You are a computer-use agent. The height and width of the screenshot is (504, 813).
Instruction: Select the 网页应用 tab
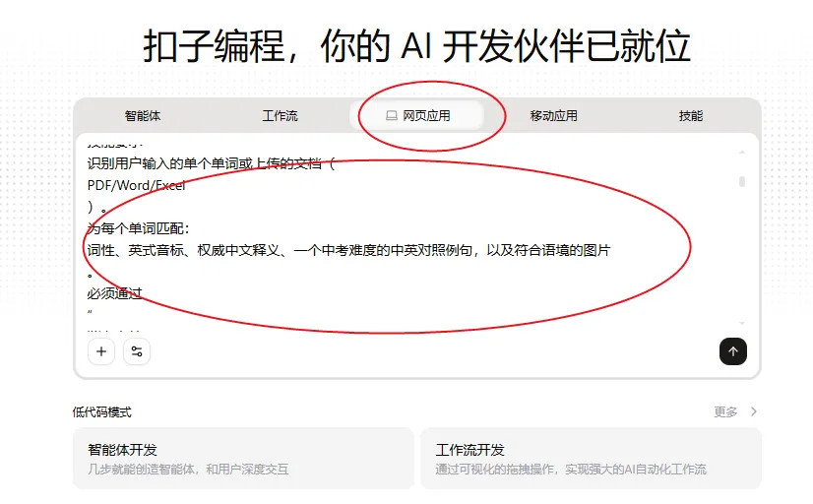pos(417,115)
